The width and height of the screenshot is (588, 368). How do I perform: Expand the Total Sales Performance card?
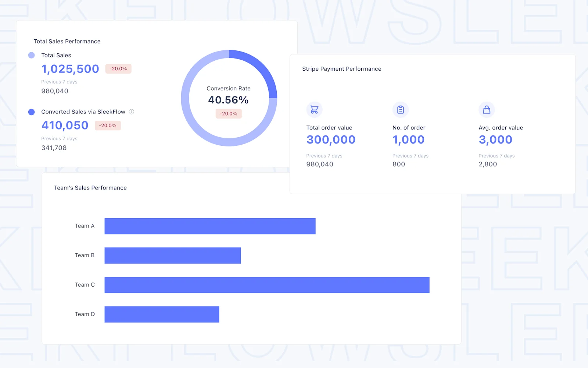[67, 41]
